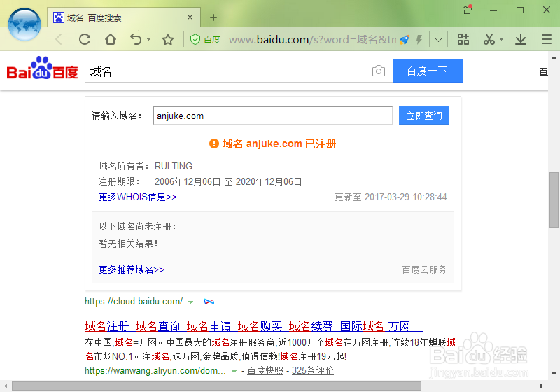Click the lightning bolt mode icon
Viewport: 560px width, 392px height.
(419, 39)
